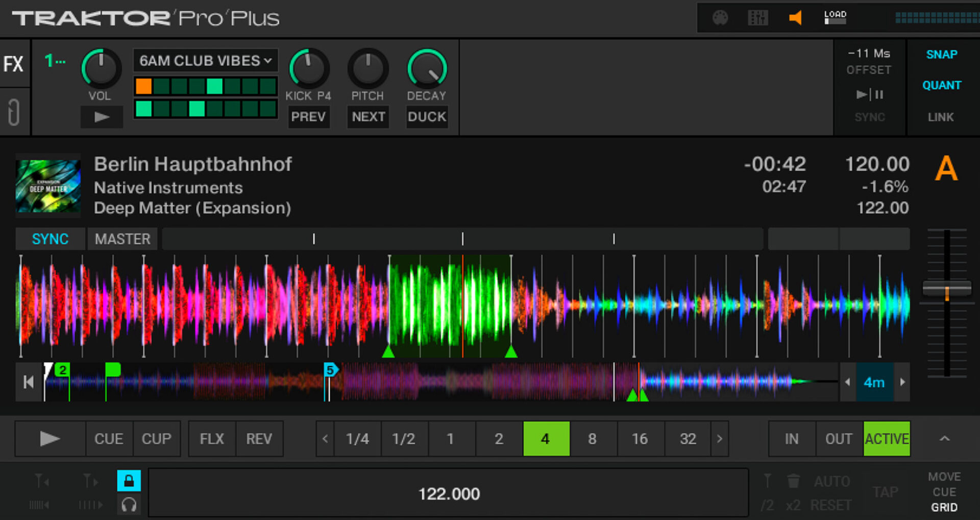
Task: Move grid marker left icon
Action: pyautogui.click(x=42, y=481)
